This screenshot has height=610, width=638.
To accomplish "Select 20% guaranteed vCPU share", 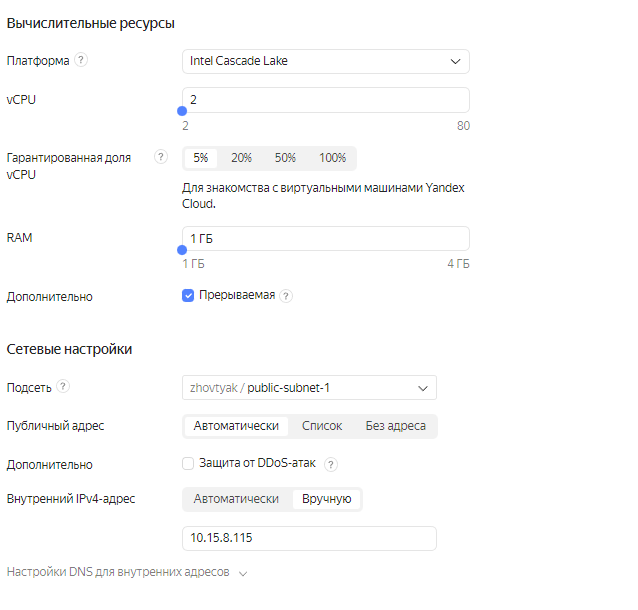I will [x=241, y=158].
